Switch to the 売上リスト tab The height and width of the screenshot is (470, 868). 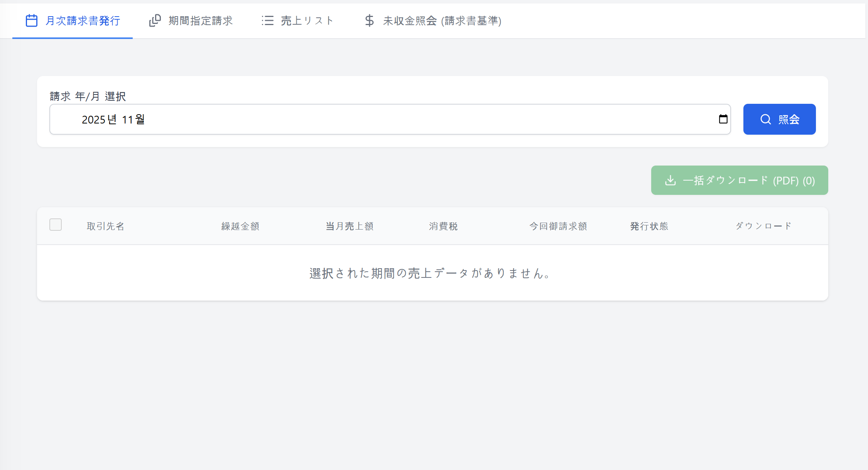[307, 20]
